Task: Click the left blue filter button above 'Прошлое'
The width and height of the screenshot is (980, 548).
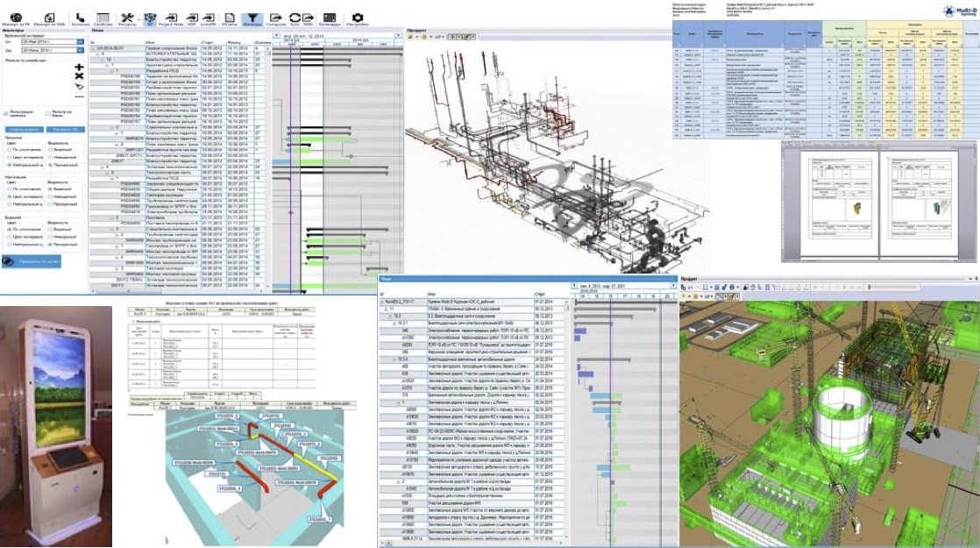Action: (x=25, y=130)
